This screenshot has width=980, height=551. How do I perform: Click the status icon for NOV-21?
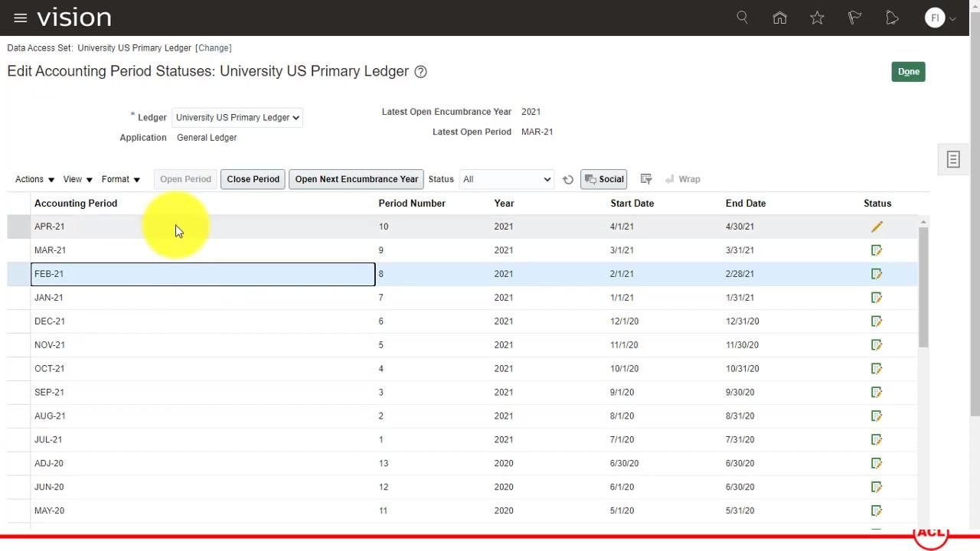877,345
